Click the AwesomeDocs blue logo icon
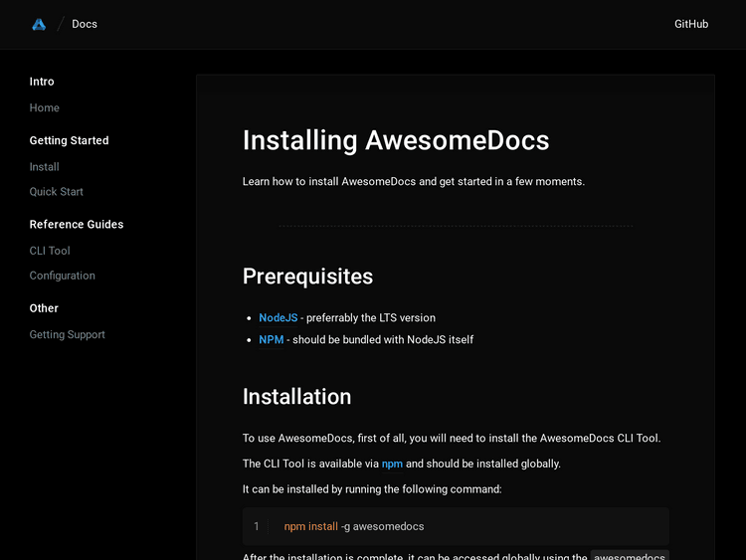The width and height of the screenshot is (746, 560). coord(39,24)
